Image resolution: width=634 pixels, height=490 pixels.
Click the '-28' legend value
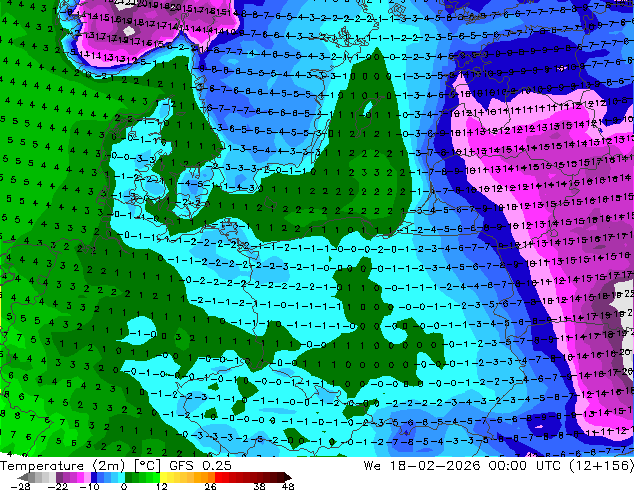tap(21, 486)
